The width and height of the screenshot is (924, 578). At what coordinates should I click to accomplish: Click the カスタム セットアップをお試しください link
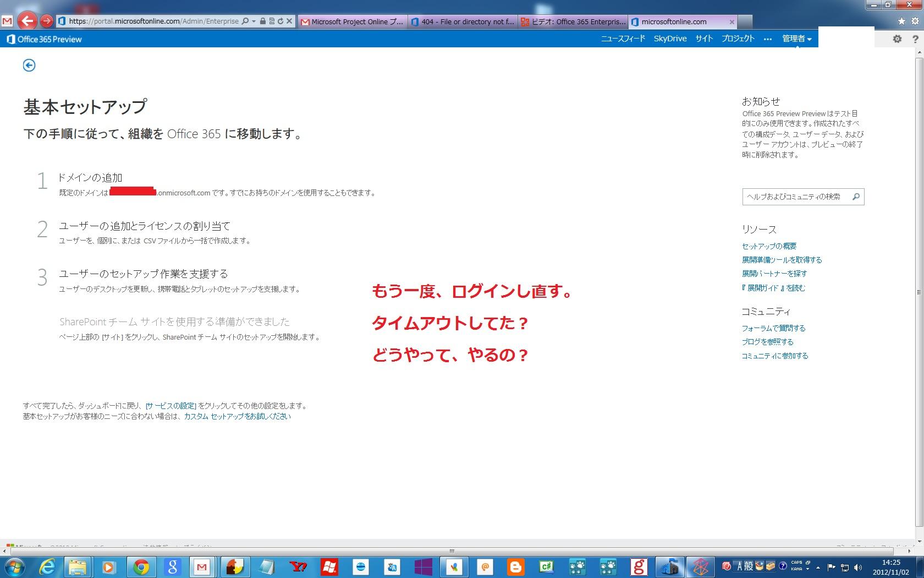237,417
